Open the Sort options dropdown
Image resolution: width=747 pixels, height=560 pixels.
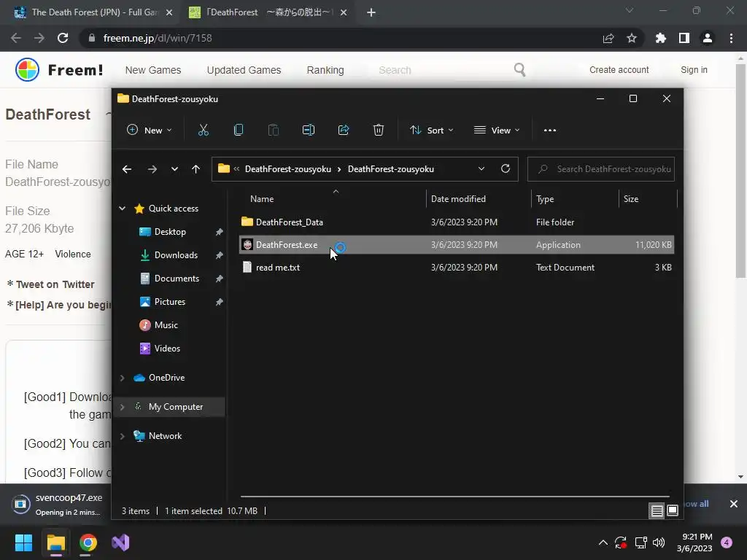[432, 130]
